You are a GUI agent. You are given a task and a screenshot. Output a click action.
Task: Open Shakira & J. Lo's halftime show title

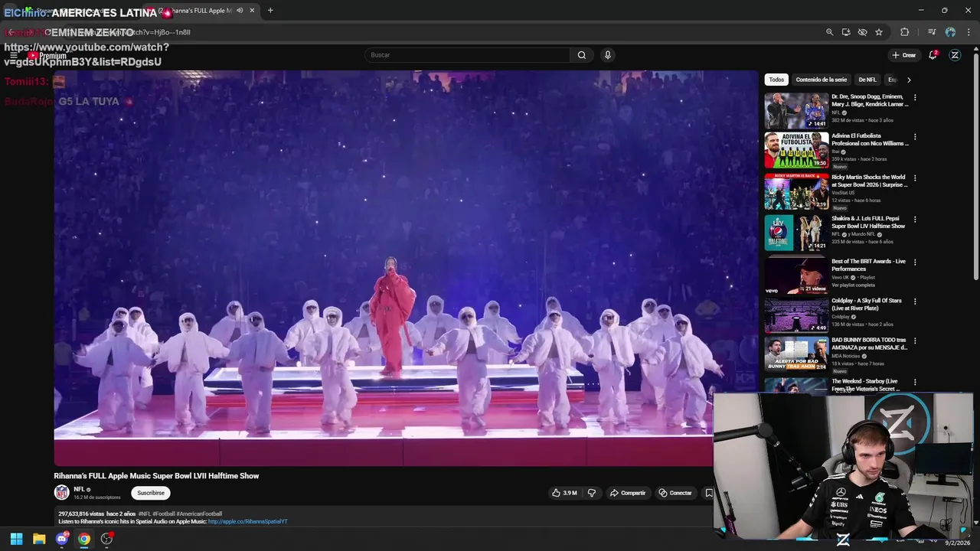pyautogui.click(x=868, y=223)
